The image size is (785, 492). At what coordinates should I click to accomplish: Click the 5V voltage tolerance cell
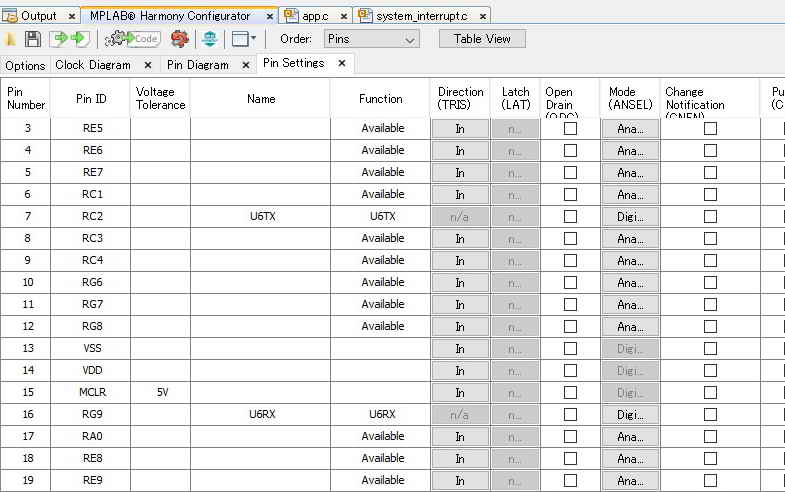(161, 392)
